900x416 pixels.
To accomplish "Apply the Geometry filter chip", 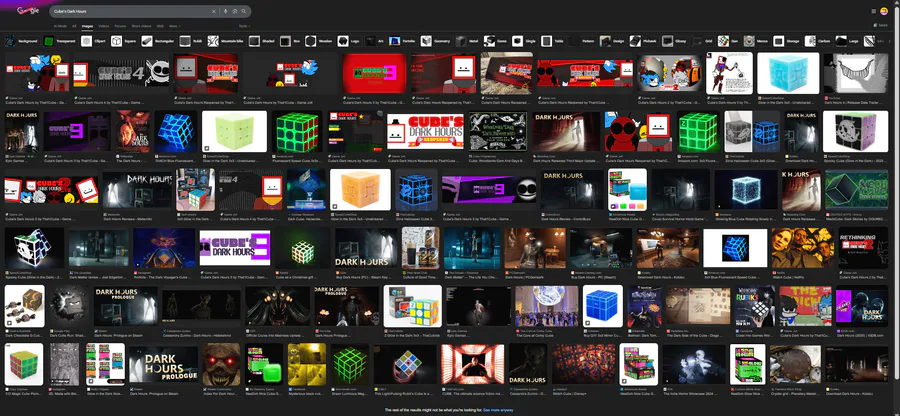I will 436,41.
